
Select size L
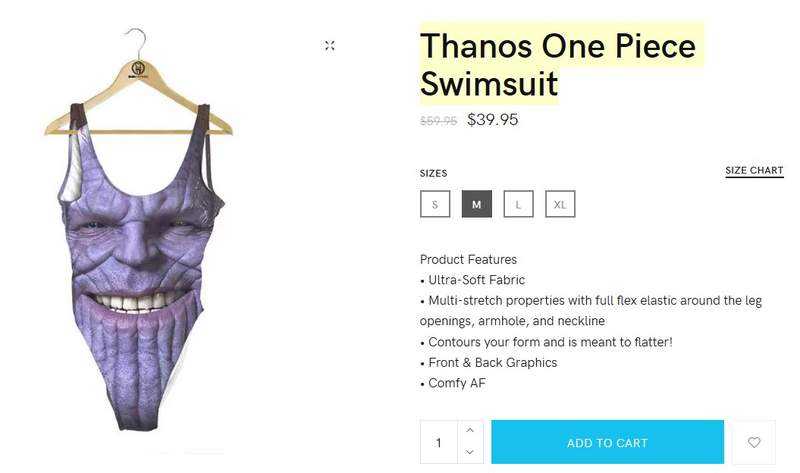(518, 204)
